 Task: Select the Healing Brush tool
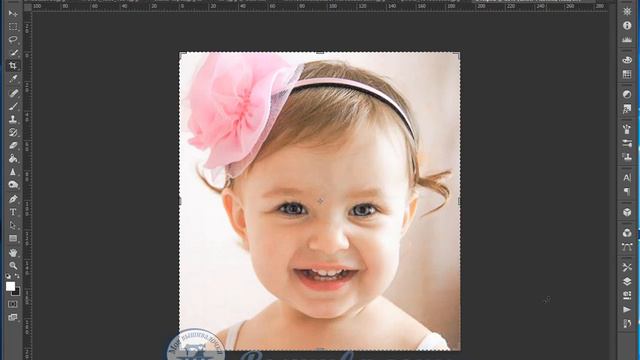click(13, 93)
